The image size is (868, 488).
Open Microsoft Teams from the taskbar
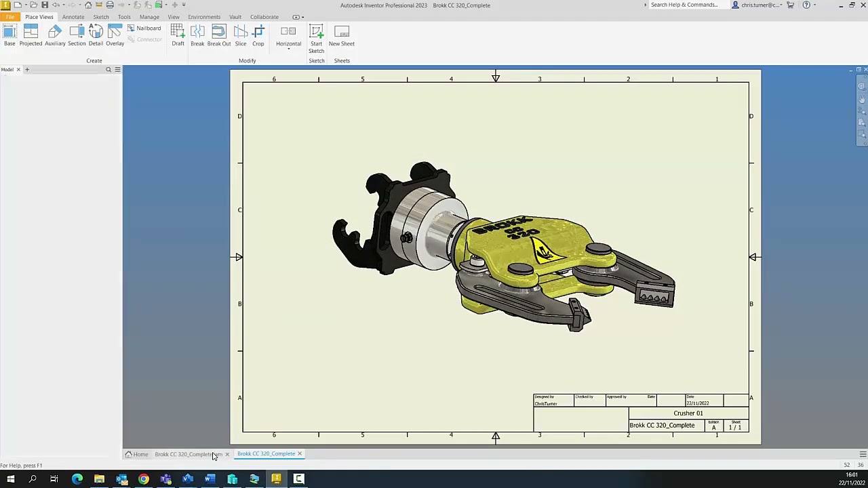tap(165, 479)
